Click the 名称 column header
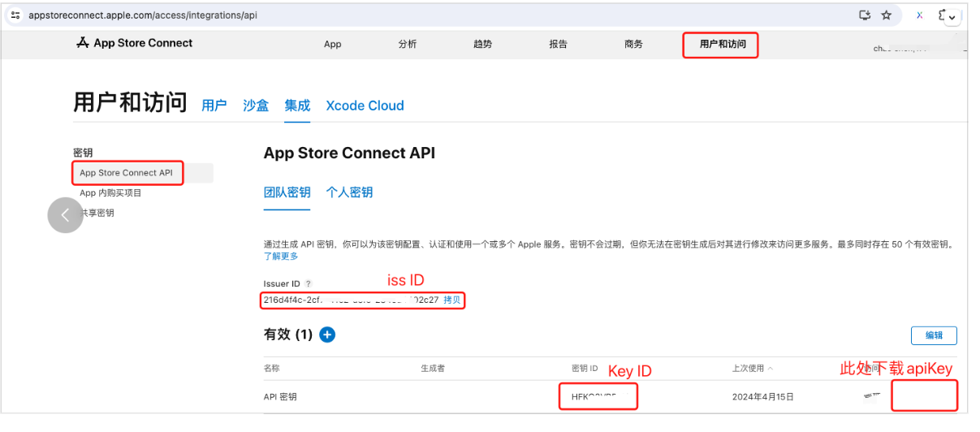 click(x=271, y=369)
